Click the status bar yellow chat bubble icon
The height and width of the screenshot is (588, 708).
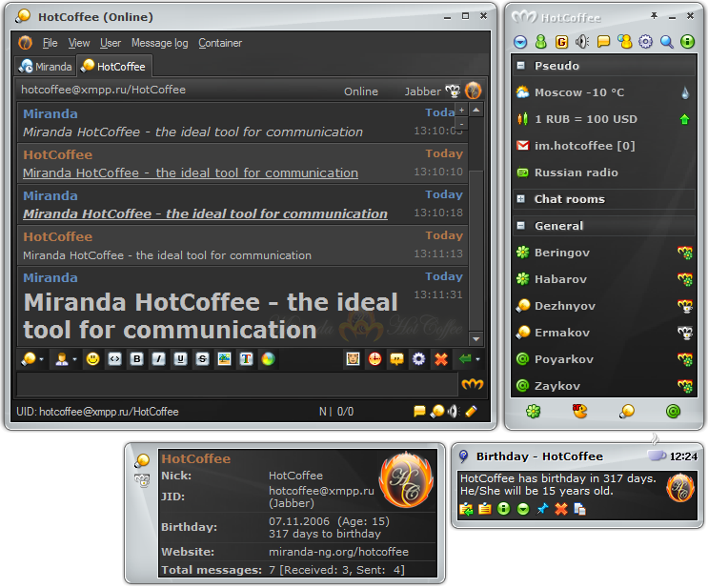point(419,412)
